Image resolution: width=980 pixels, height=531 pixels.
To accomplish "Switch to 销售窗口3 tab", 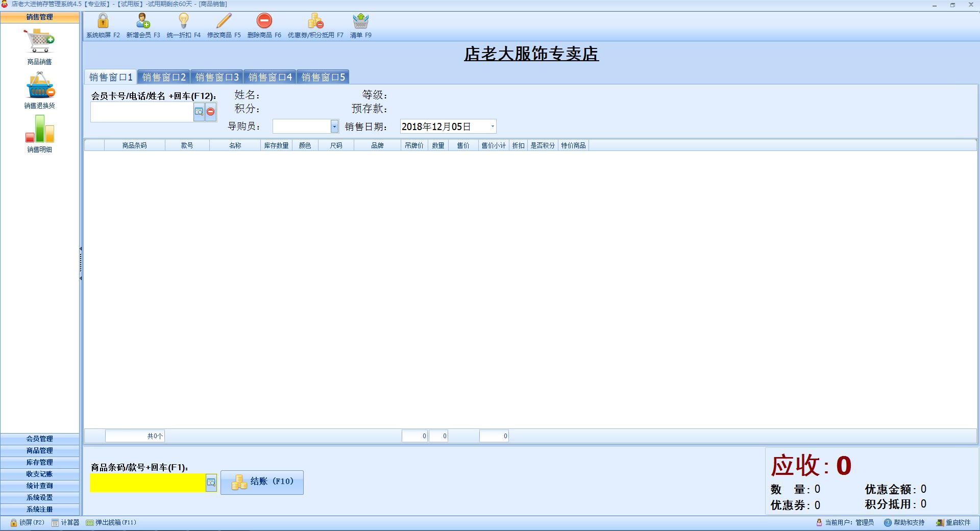I will [x=217, y=77].
